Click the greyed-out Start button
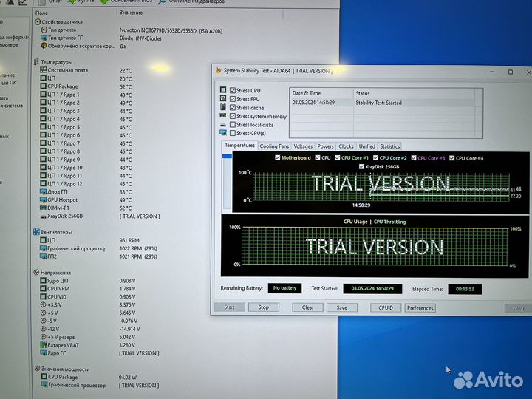This screenshot has height=399, width=532. point(229,307)
